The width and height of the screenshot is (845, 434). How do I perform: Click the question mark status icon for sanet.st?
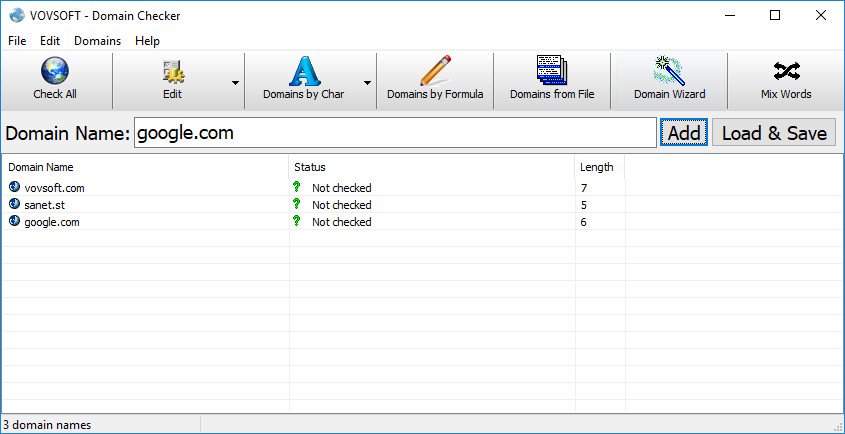[296, 204]
